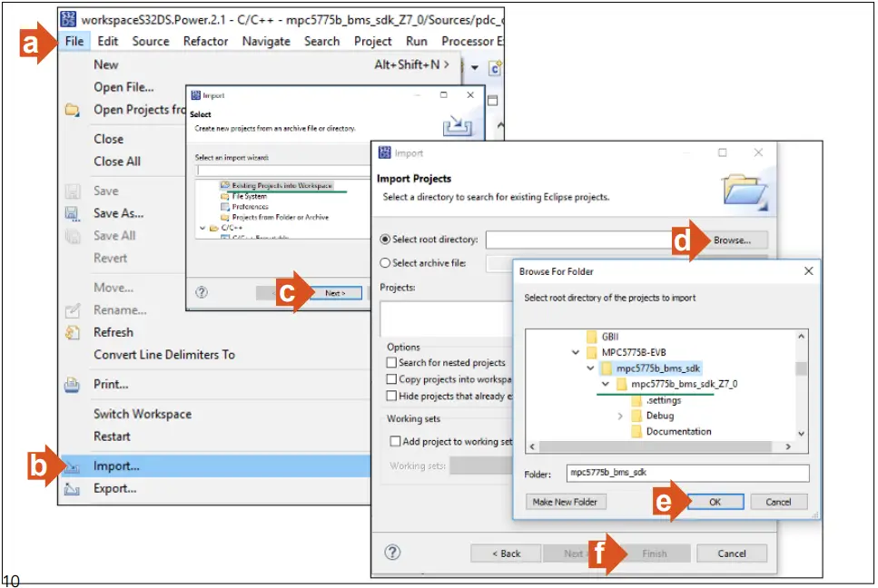
Task: Click Next in the Select import dialog
Action: 335,293
